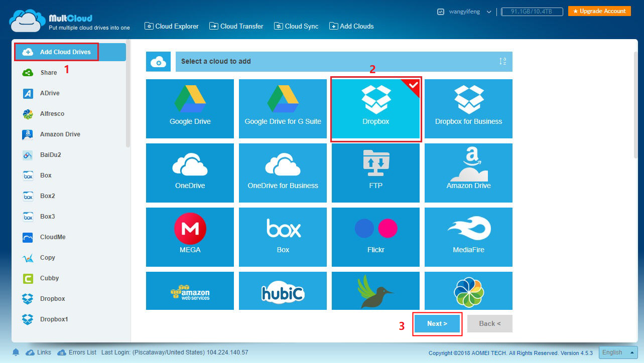Select the MEGA tile
Screen dimensions: 644x363
(190, 237)
